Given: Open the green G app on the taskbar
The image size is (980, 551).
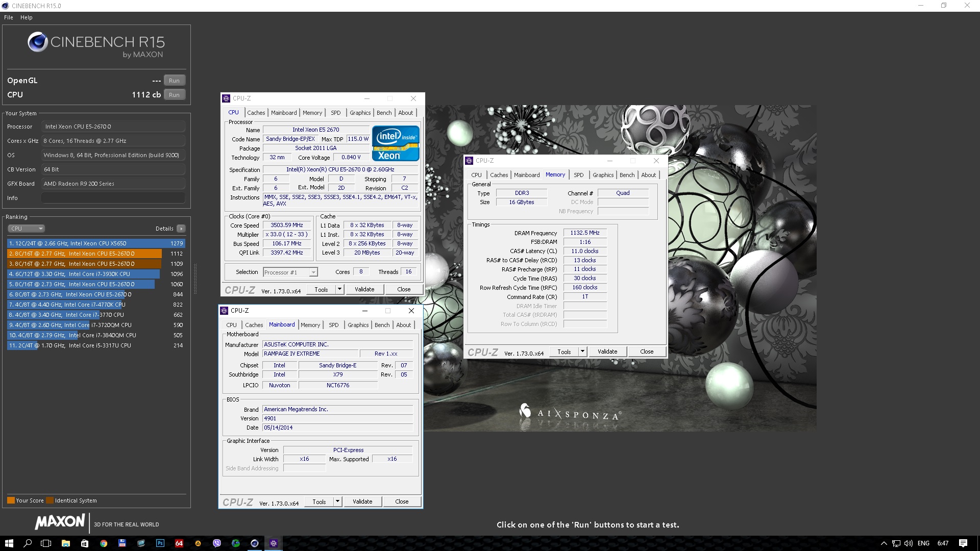Looking at the screenshot, I should 235,543.
